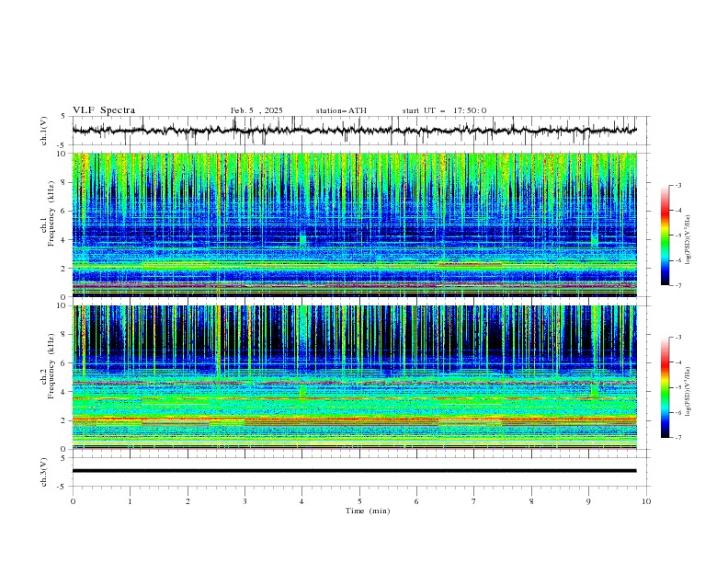This screenshot has height=563, width=728.
Task: Click the red band near 2 kHz in ch.2 spectrogram
Action: click(354, 420)
